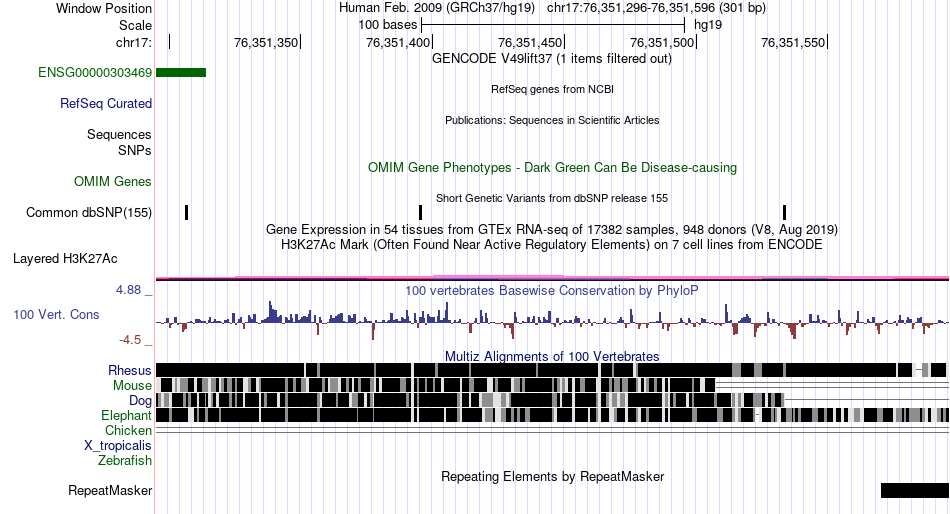Click the RepeatMasker track label

coord(110,490)
